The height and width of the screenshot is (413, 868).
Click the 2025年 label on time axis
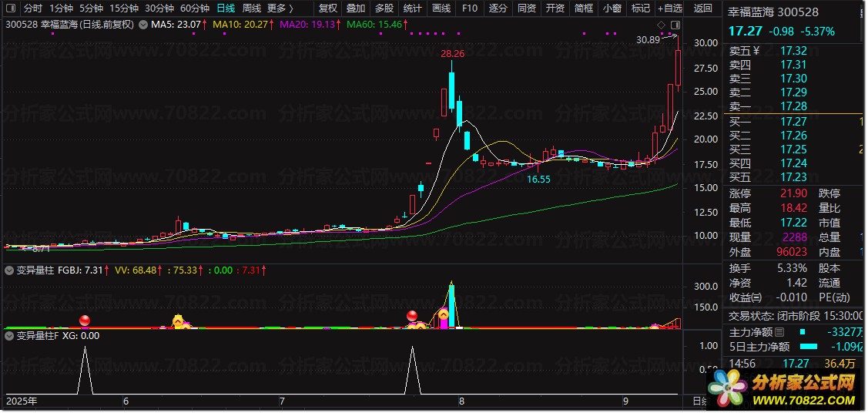pyautogui.click(x=21, y=401)
